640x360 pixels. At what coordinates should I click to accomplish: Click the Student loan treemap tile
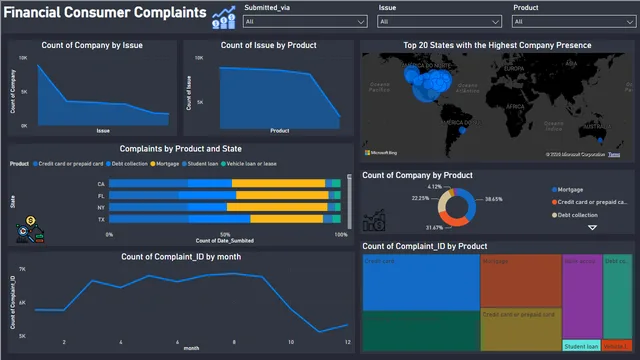coord(581,346)
